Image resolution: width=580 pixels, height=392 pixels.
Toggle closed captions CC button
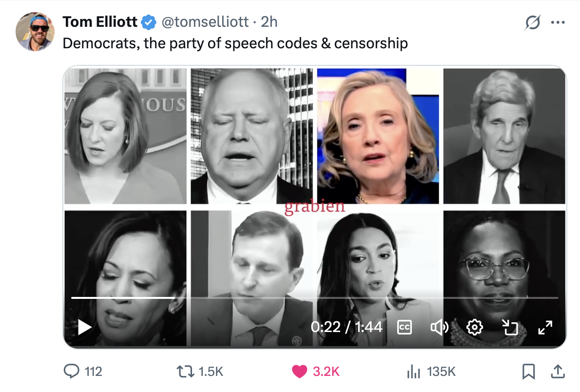[x=405, y=327]
